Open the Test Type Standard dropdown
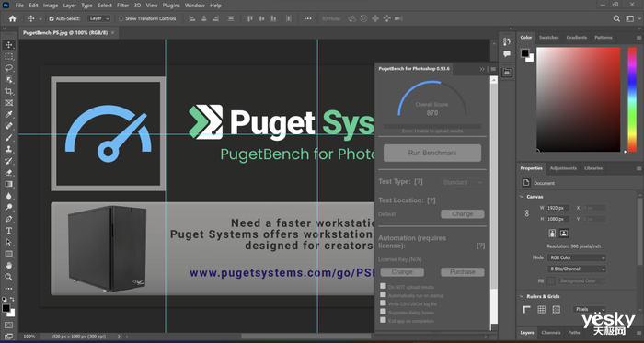 463,182
